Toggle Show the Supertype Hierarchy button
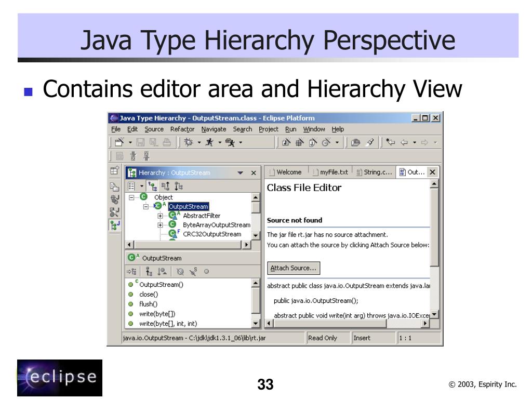The image size is (532, 399). point(165,187)
